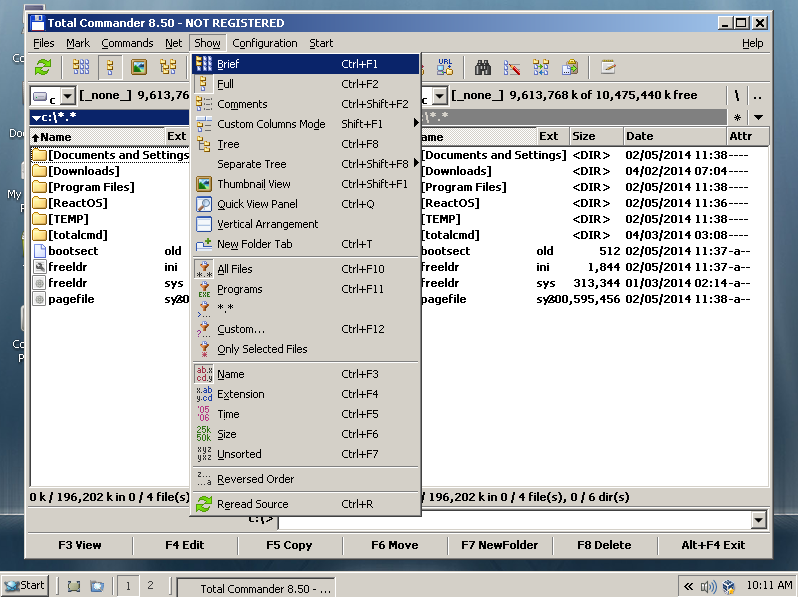Viewport: 798px width, 597px height.
Task: Click the Synchronize directories toolbar icon
Action: [x=540, y=67]
